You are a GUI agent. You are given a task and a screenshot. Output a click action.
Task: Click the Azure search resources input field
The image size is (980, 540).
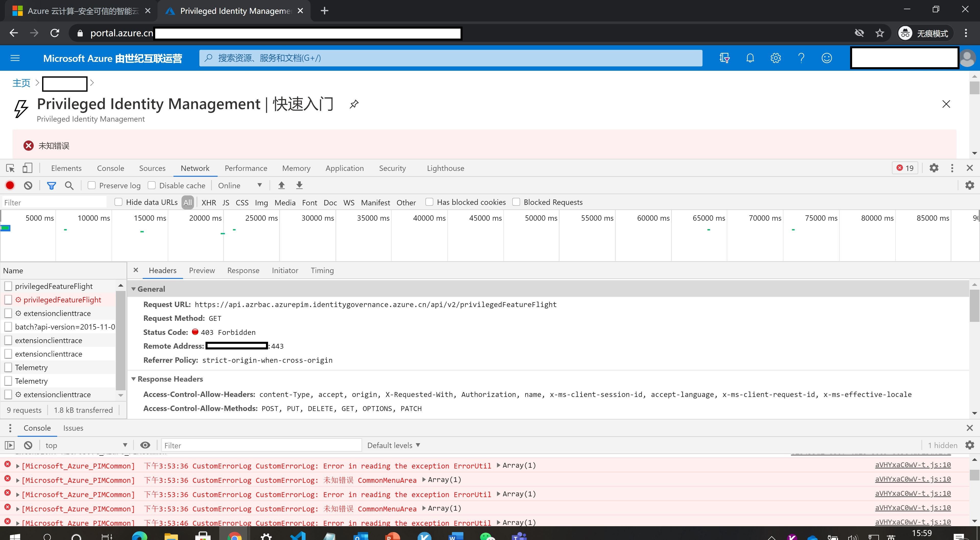point(451,58)
